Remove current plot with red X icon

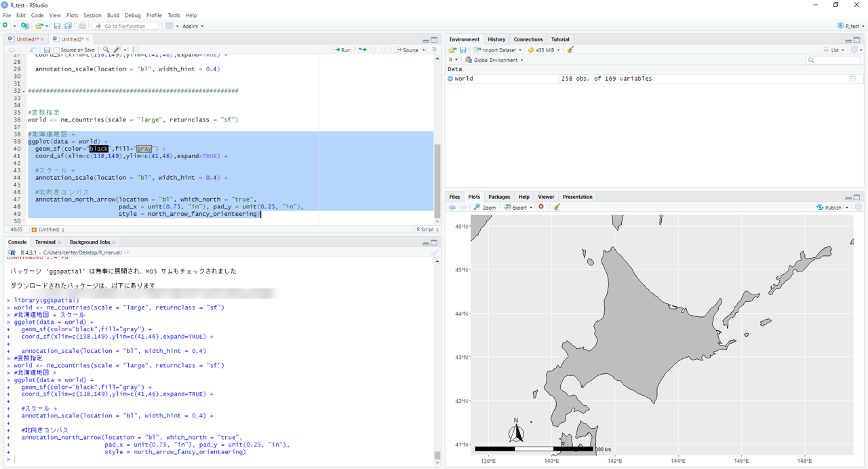click(541, 207)
